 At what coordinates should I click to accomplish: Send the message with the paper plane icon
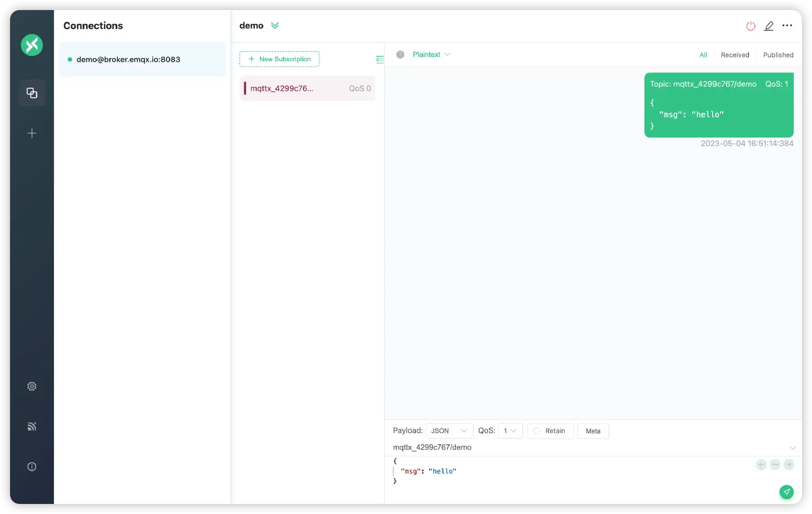(787, 492)
